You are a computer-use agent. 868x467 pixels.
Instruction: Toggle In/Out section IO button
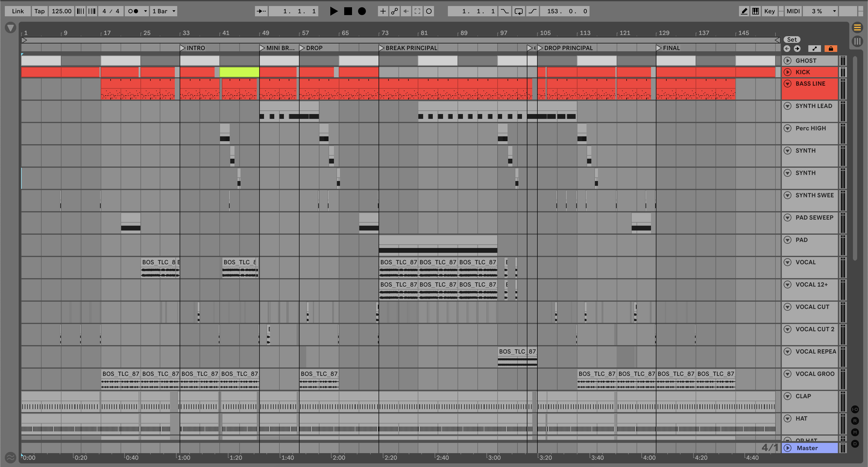pos(855,409)
